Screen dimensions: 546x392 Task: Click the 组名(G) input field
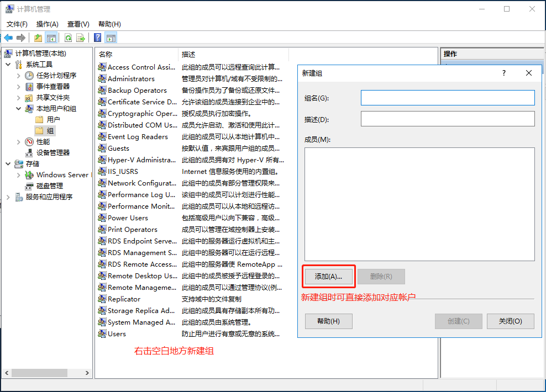[447, 98]
